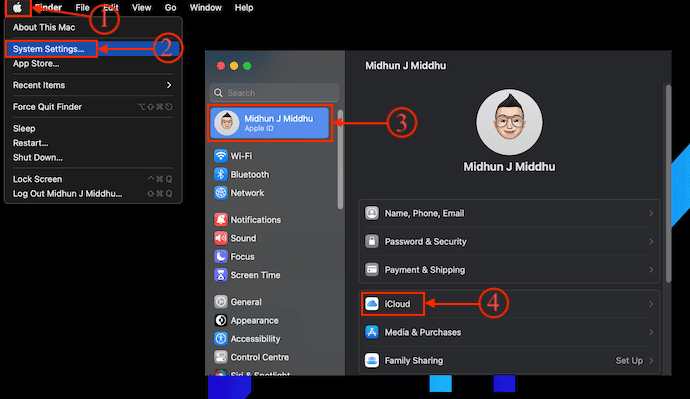Expand Name, Phone, Email chevron
Image resolution: width=690 pixels, height=399 pixels.
(x=651, y=213)
